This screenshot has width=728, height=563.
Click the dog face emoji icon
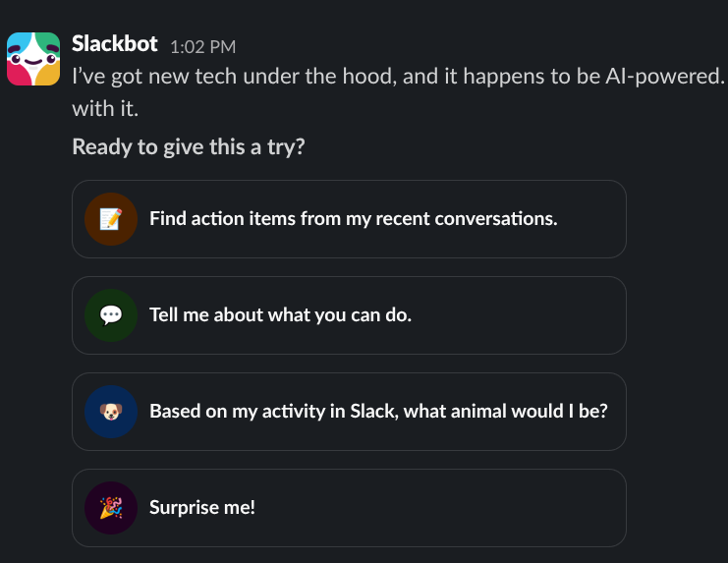(x=111, y=412)
